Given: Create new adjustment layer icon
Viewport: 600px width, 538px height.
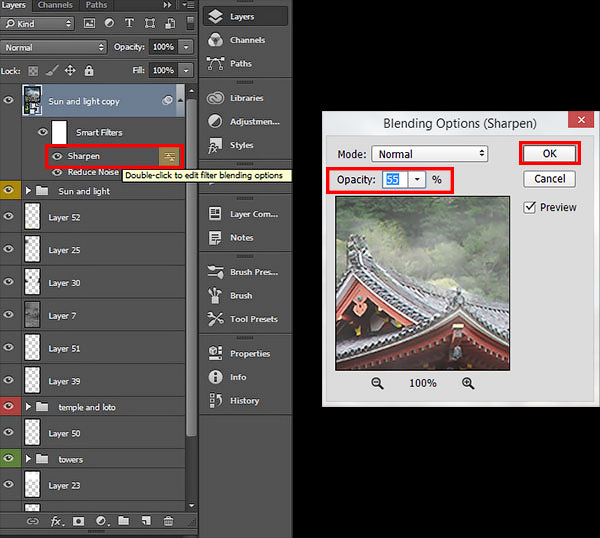Looking at the screenshot, I should pos(101,521).
